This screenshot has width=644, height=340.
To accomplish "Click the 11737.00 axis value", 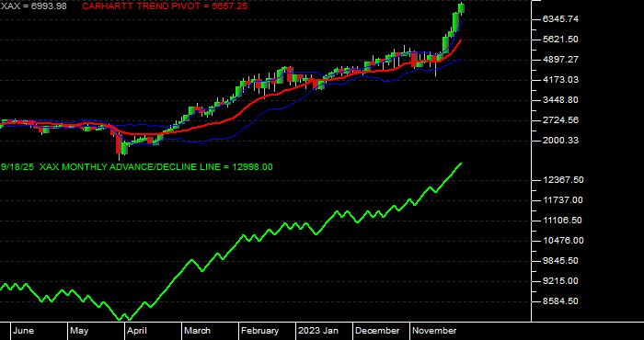I will click(x=563, y=200).
